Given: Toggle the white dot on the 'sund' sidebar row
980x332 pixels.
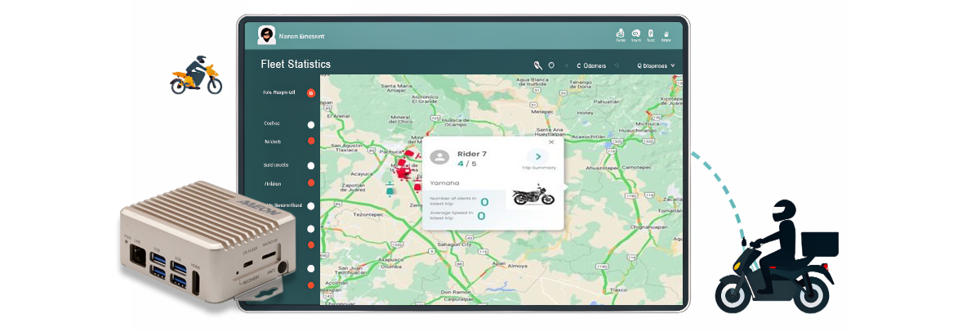Looking at the screenshot, I should coord(310,166).
